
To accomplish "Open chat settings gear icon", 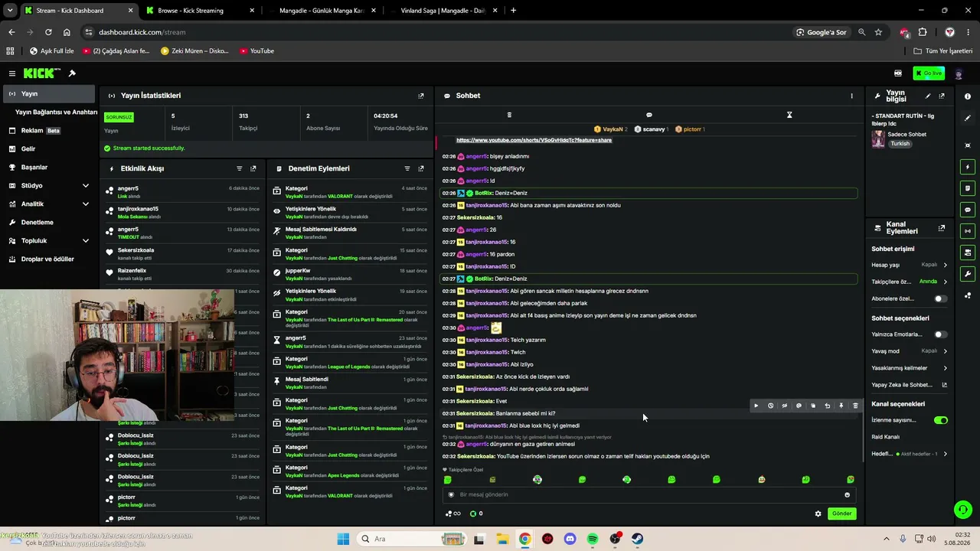I will pyautogui.click(x=818, y=514).
